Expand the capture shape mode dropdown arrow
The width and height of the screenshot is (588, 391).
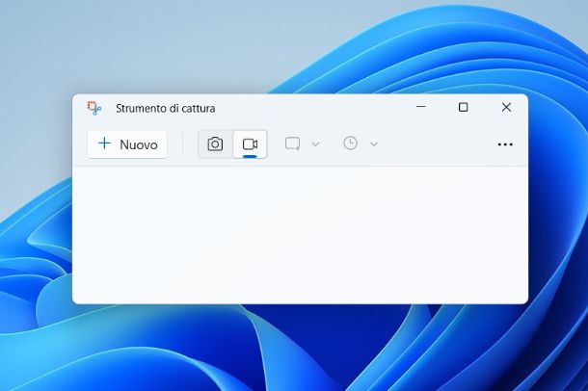tap(316, 144)
